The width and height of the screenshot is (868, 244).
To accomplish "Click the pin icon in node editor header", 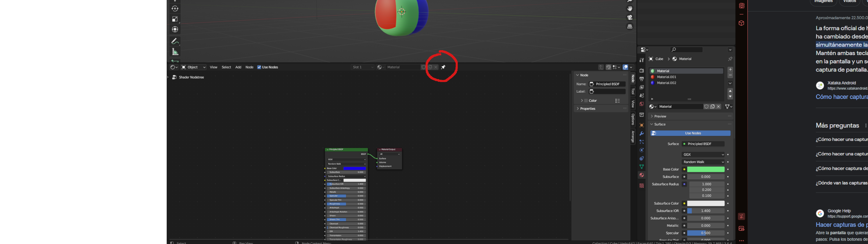I will pyautogui.click(x=443, y=67).
